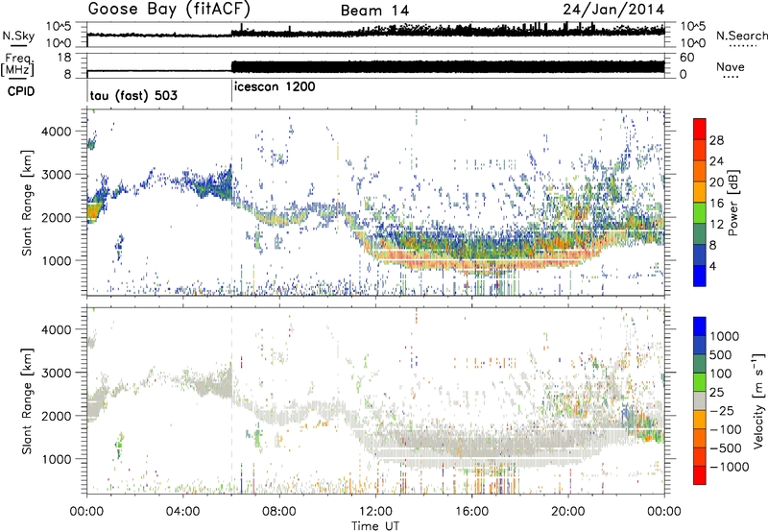Click the '60' Nave axis tick

[686, 58]
